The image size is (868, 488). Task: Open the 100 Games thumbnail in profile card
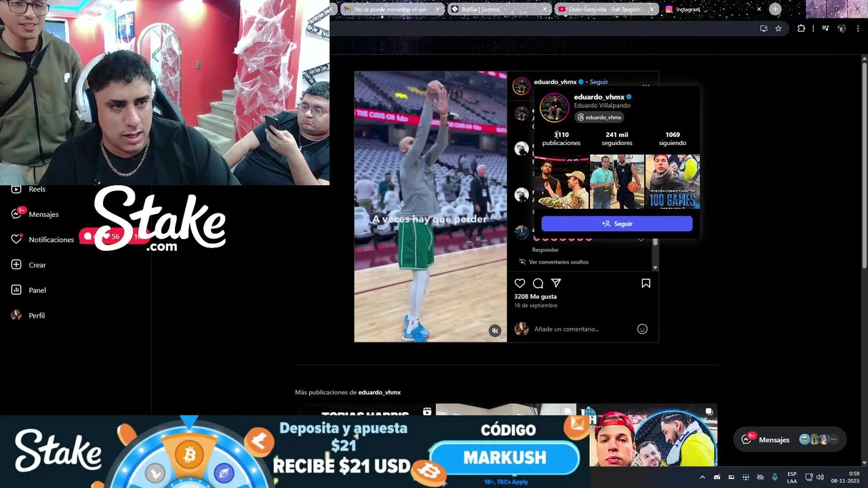coord(673,182)
